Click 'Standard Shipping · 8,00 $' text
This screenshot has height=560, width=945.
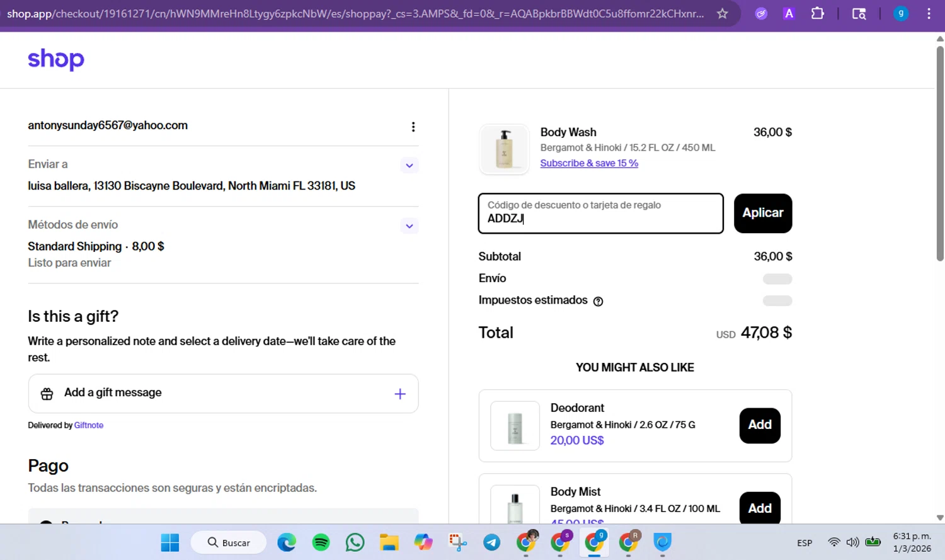point(96,246)
